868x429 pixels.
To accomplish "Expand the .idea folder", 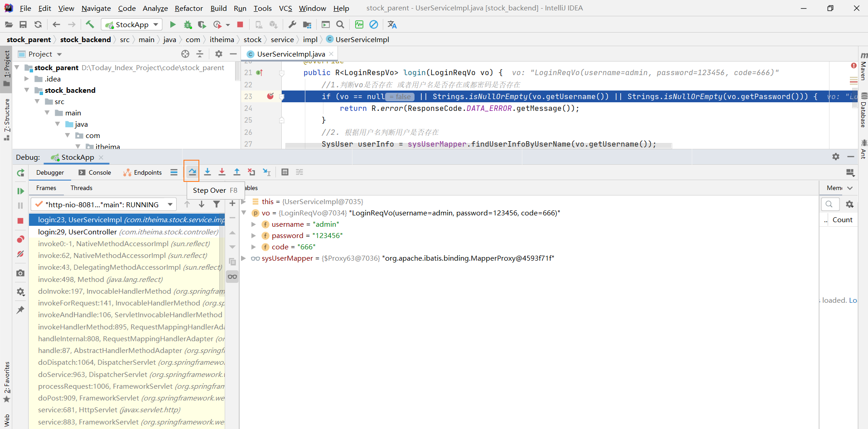I will [27, 79].
